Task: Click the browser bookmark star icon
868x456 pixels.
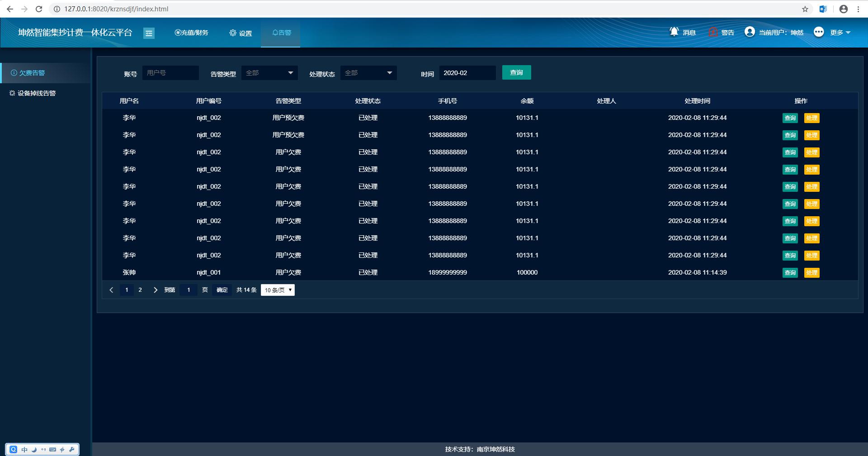Action: click(805, 9)
